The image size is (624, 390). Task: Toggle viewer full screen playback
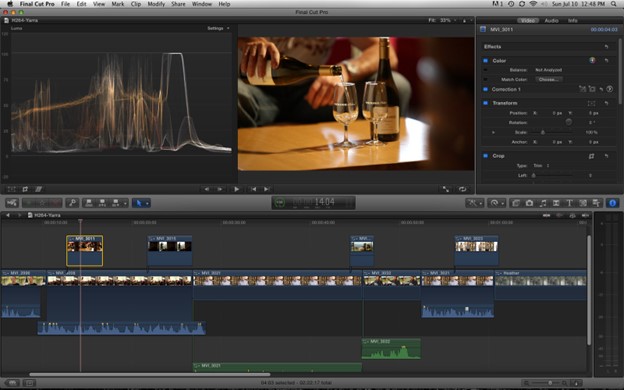446,189
